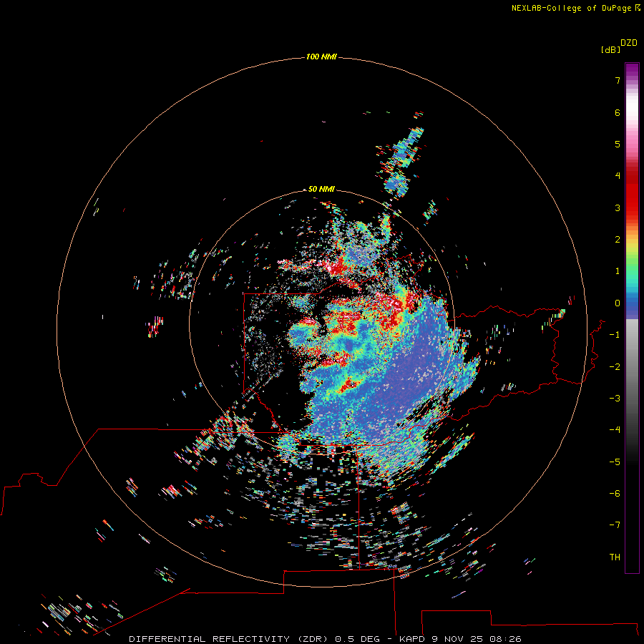
Task: Click the TH threshold label on scale
Action: (x=615, y=557)
